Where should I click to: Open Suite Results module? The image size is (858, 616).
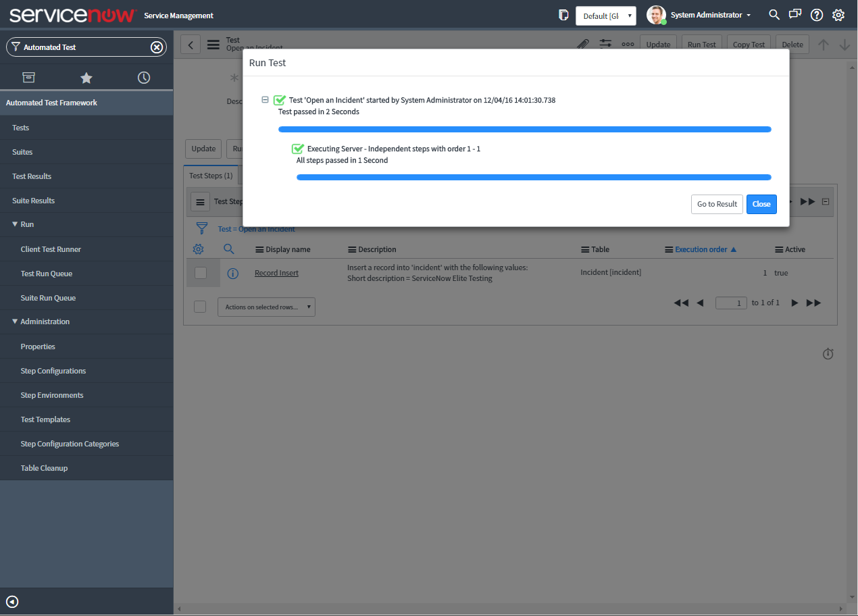coord(86,201)
